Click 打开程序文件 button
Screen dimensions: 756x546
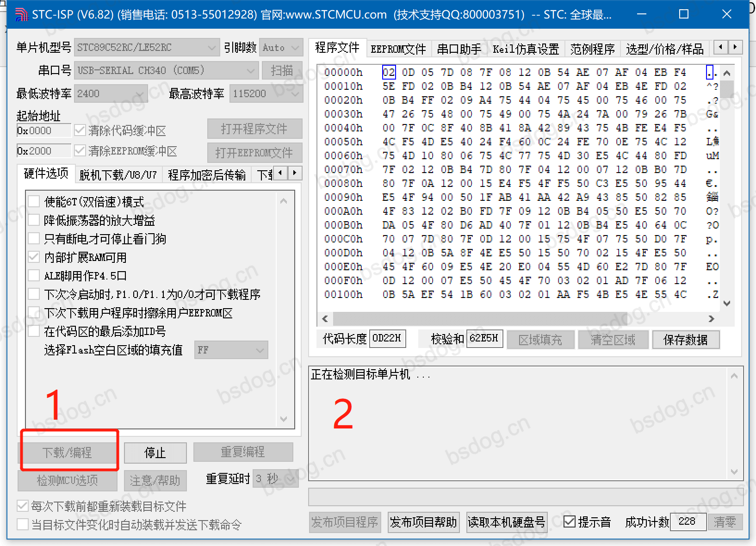(x=255, y=129)
